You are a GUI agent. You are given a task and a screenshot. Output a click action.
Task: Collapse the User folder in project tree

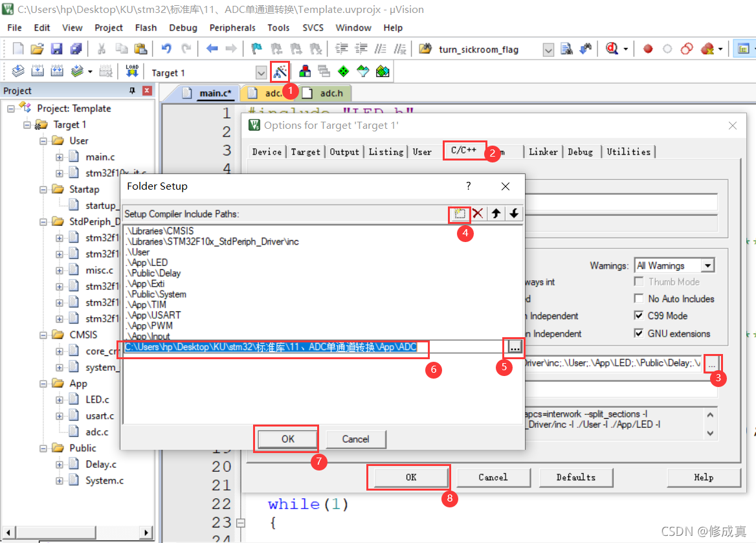pyautogui.click(x=43, y=141)
